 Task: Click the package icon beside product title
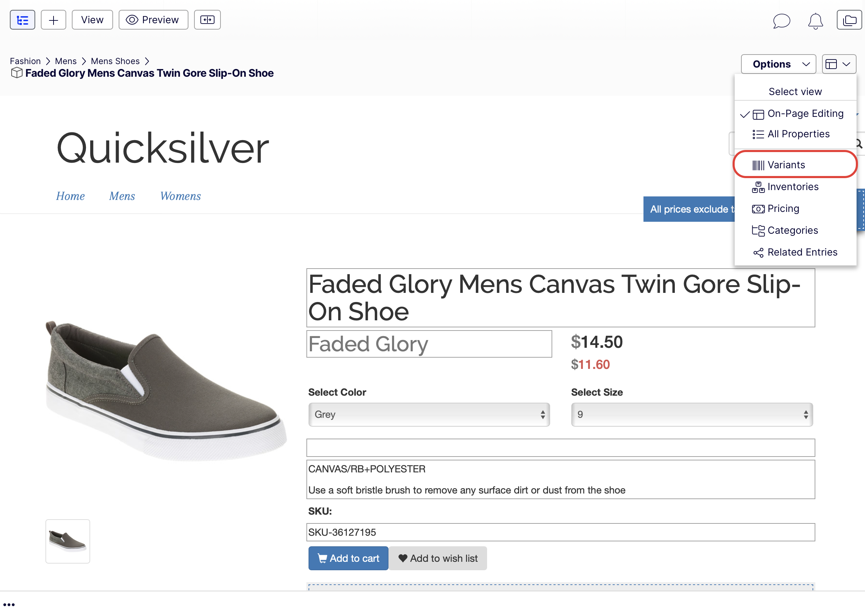click(17, 73)
